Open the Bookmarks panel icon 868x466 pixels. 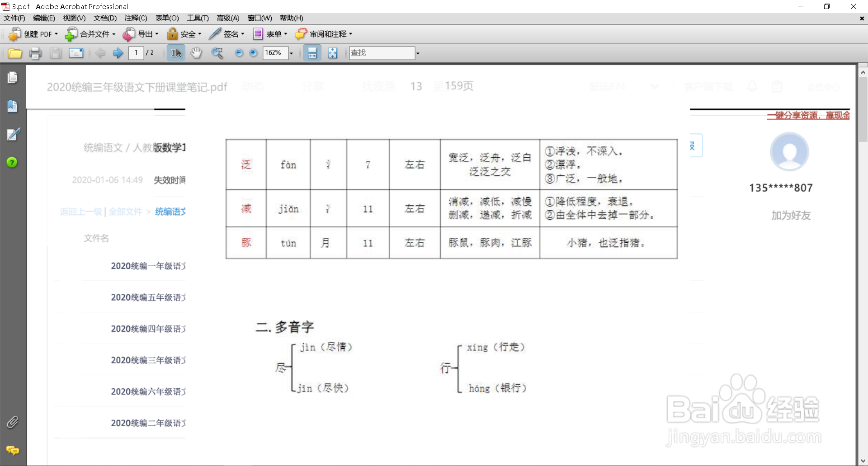(12, 106)
